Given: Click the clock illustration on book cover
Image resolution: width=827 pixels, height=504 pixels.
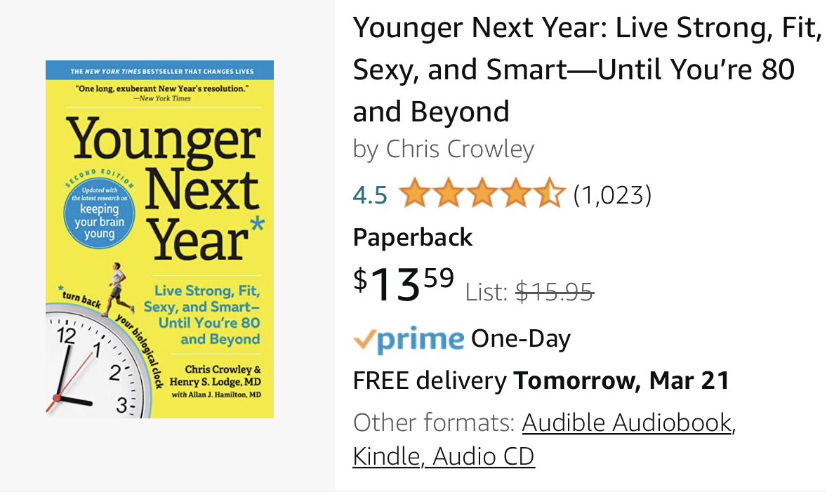Looking at the screenshot, I should (x=95, y=363).
